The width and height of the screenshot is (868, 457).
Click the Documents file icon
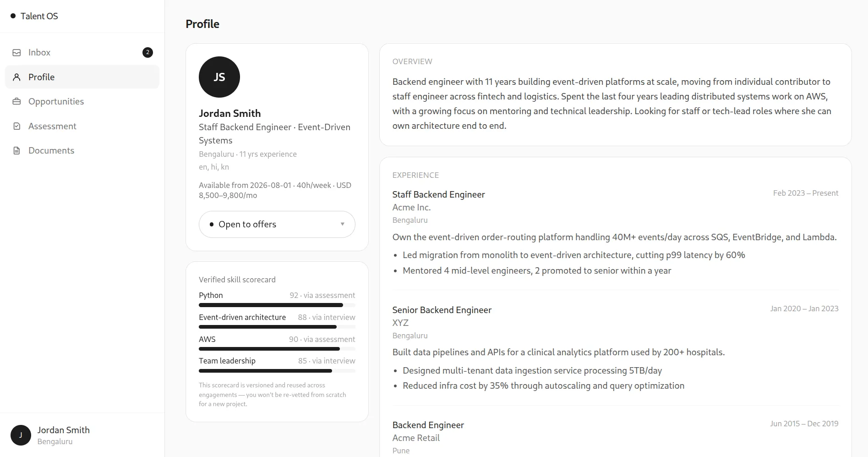click(16, 150)
